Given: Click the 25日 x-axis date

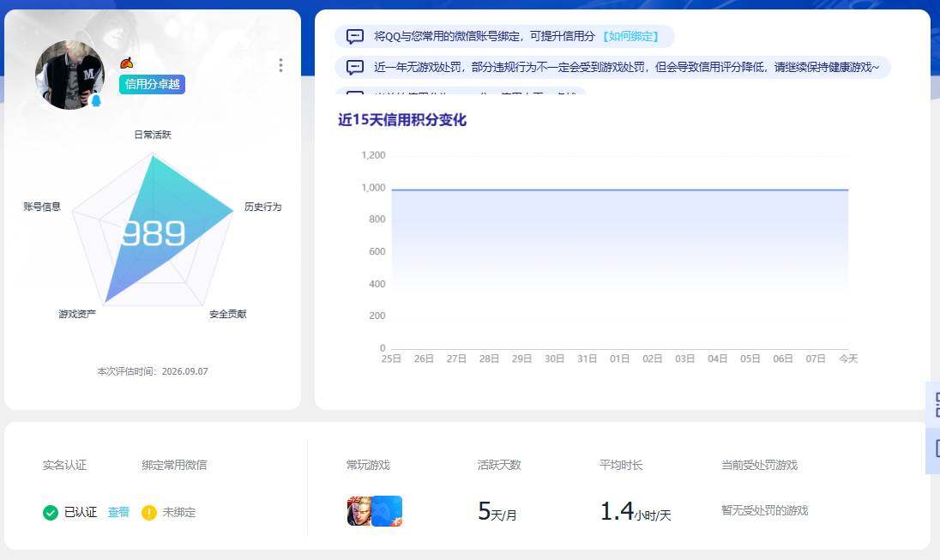Looking at the screenshot, I should (391, 358).
